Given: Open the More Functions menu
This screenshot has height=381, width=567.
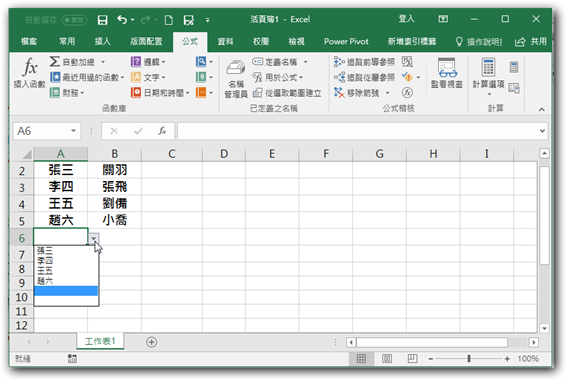Looking at the screenshot, I should [x=204, y=93].
